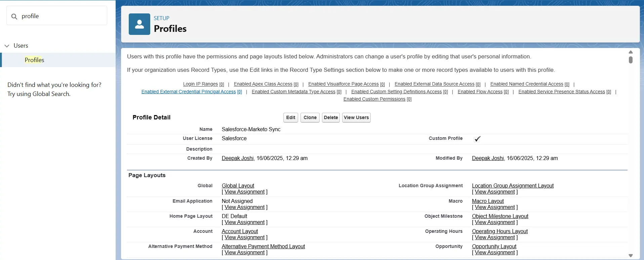
Task: Open Profiles in the sidebar
Action: [34, 60]
